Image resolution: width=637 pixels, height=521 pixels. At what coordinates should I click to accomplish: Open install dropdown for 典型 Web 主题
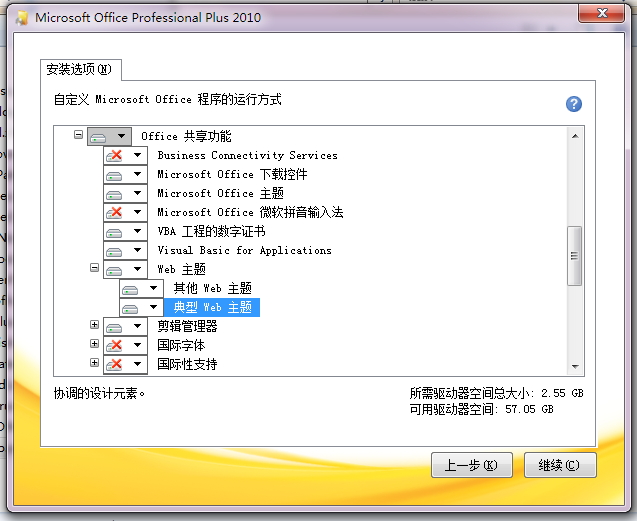tap(141, 307)
